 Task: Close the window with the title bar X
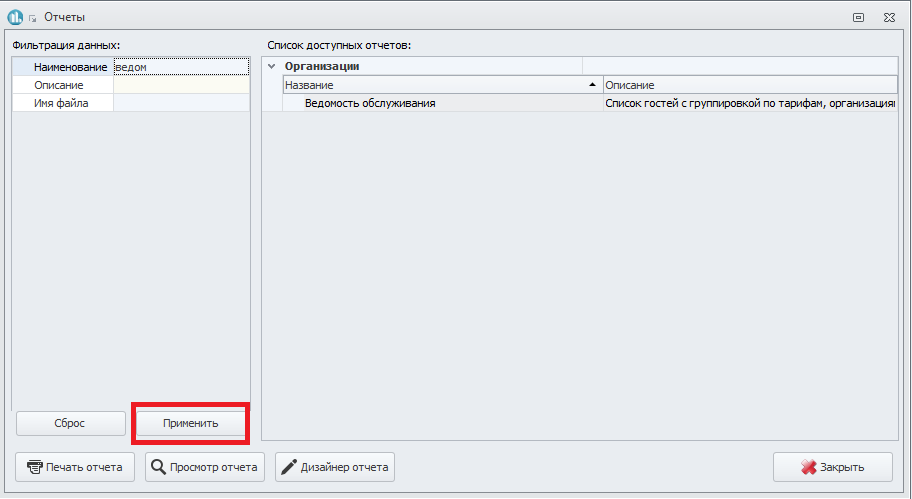889,17
